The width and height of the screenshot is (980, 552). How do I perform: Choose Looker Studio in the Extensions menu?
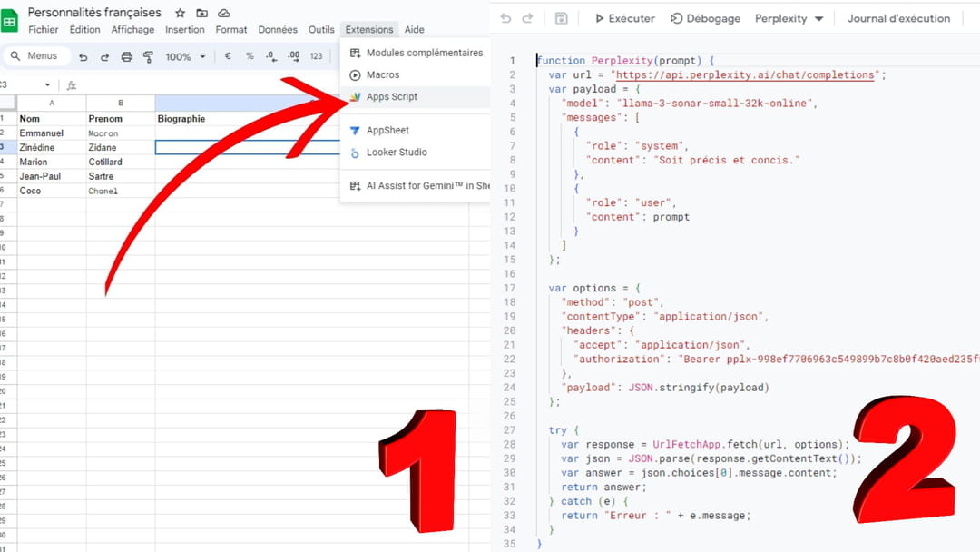click(x=416, y=153)
